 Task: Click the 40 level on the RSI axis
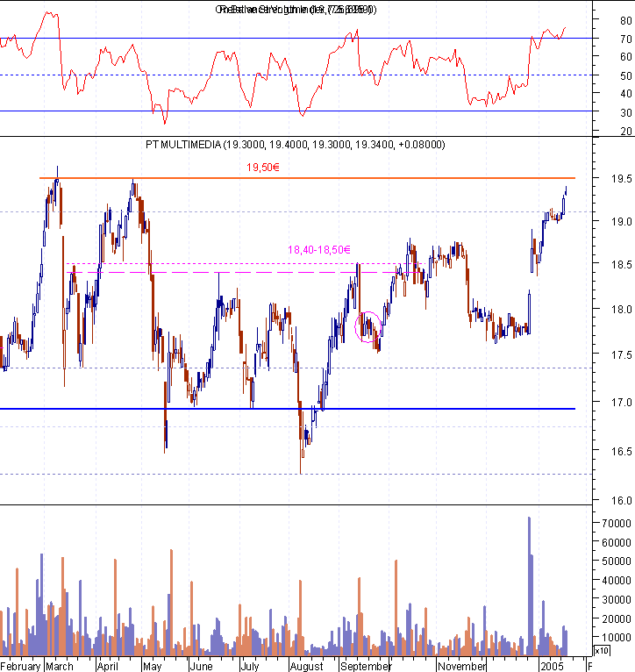pos(626,93)
